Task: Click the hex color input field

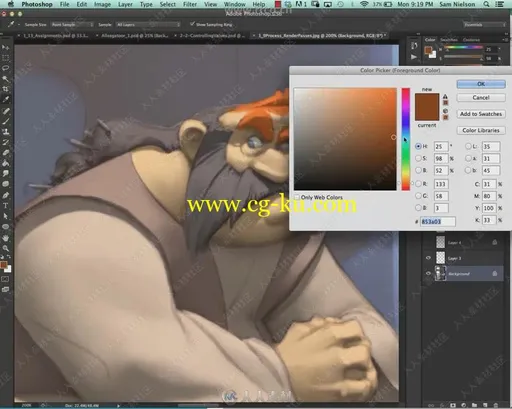Action: pos(438,221)
